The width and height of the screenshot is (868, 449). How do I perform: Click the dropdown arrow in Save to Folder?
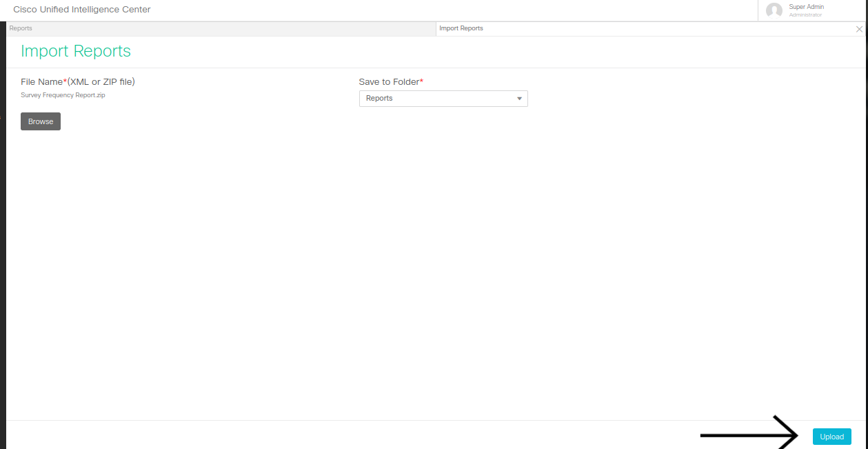coord(519,99)
